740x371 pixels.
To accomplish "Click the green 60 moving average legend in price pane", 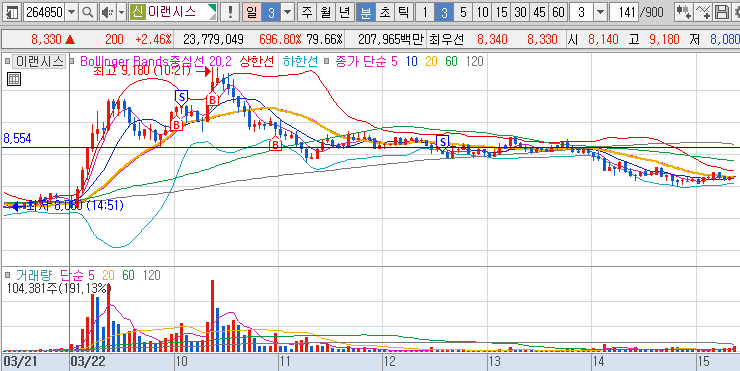I will tap(452, 61).
